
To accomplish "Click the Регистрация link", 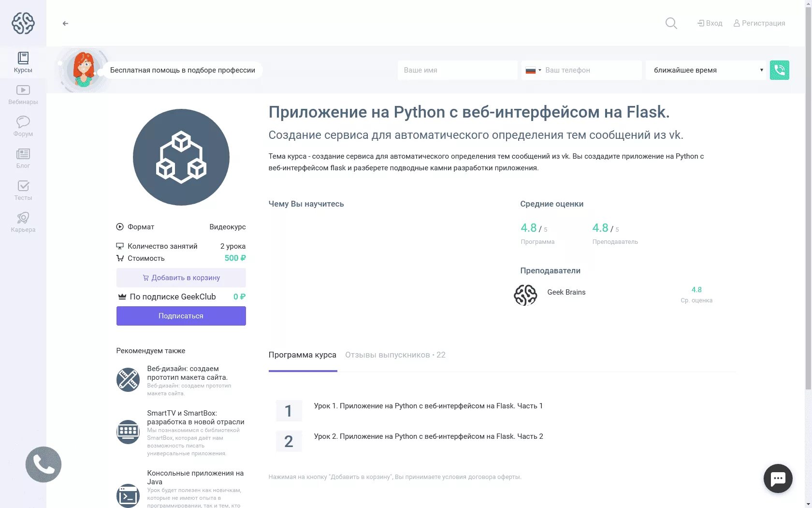I will pos(759,23).
